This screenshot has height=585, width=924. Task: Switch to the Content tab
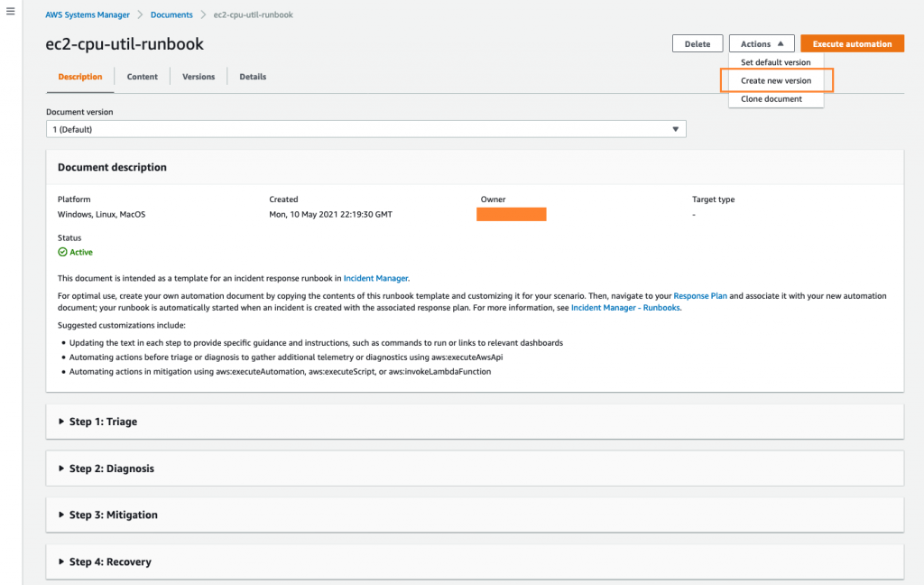(142, 77)
